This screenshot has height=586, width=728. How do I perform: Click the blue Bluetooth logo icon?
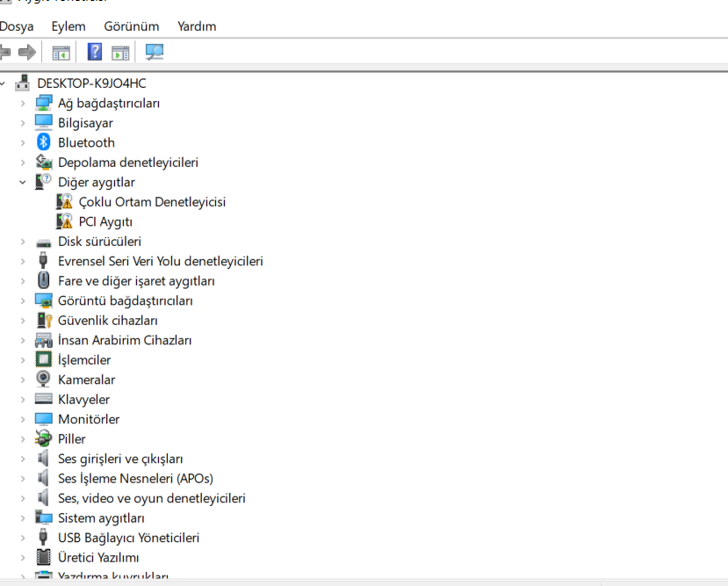tap(44, 142)
